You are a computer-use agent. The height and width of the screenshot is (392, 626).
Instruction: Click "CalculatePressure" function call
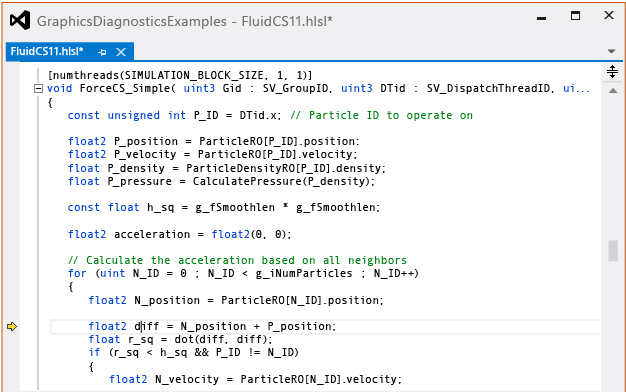tap(247, 181)
